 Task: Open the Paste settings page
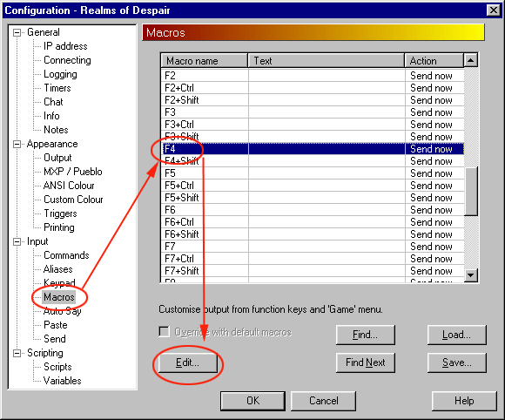click(x=56, y=325)
